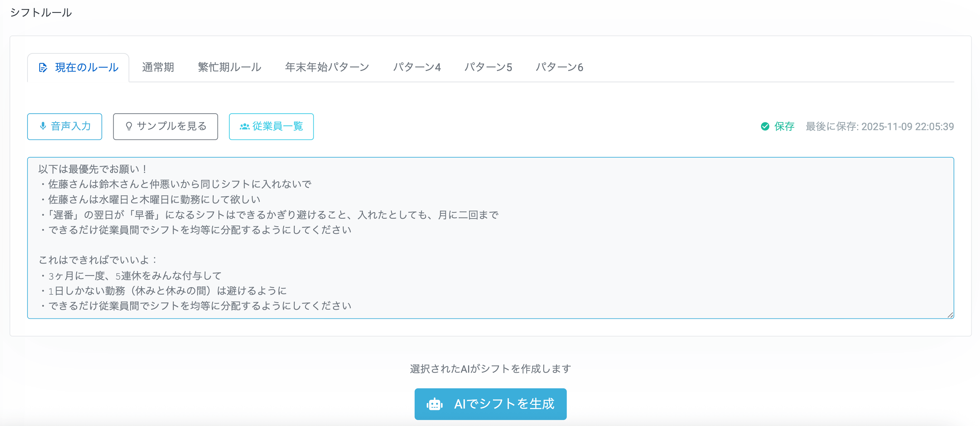
Task: Select the 音声入力 microphone button
Action: pyautogui.click(x=65, y=127)
